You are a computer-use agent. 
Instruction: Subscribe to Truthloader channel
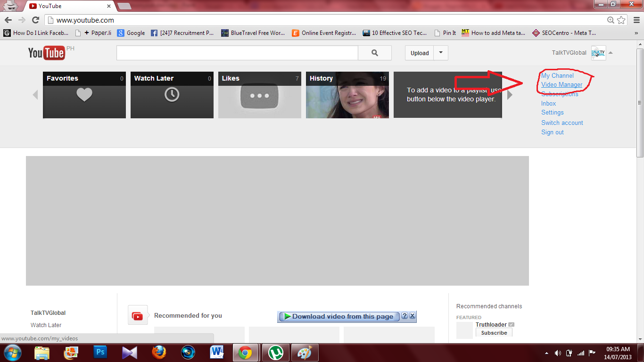coord(494,333)
